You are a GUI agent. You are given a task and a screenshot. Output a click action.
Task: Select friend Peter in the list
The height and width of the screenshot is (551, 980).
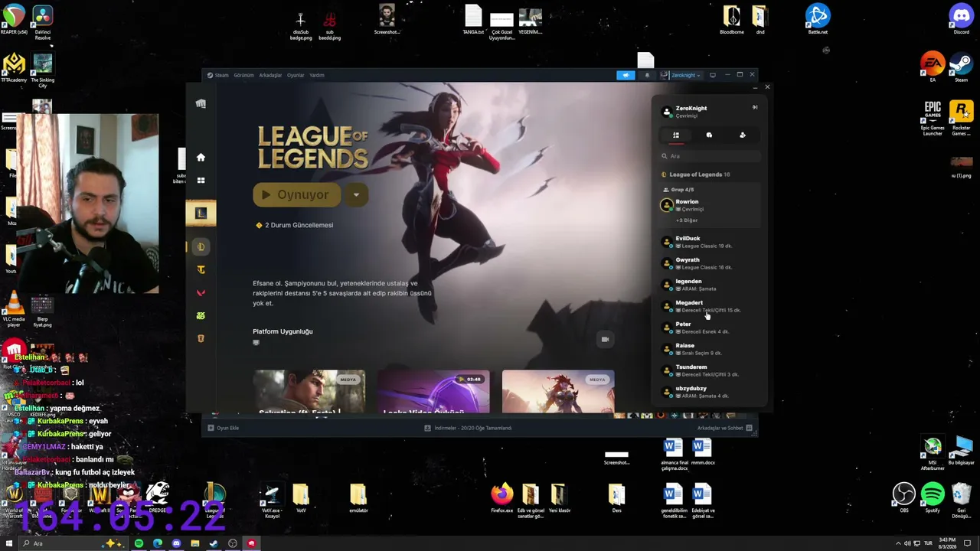click(x=710, y=328)
